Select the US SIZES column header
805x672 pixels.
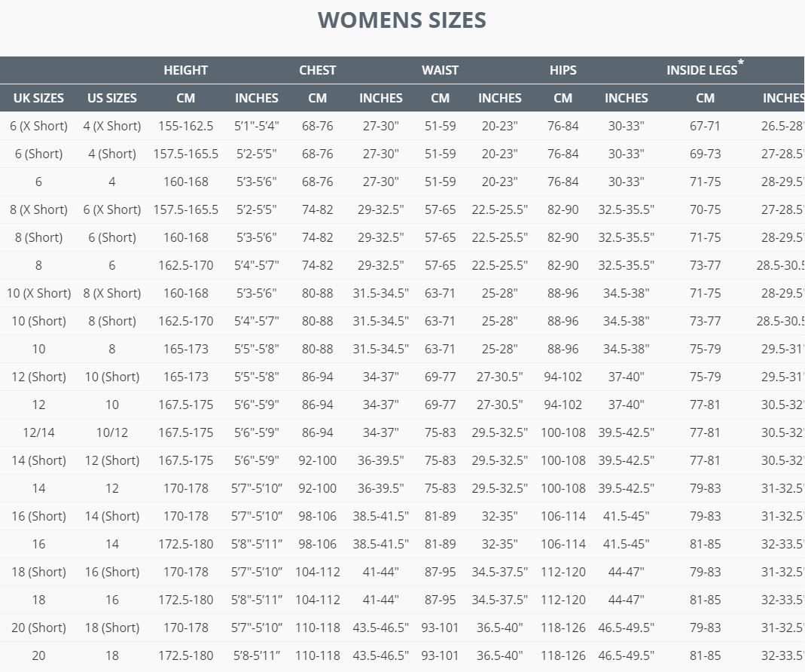click(112, 98)
